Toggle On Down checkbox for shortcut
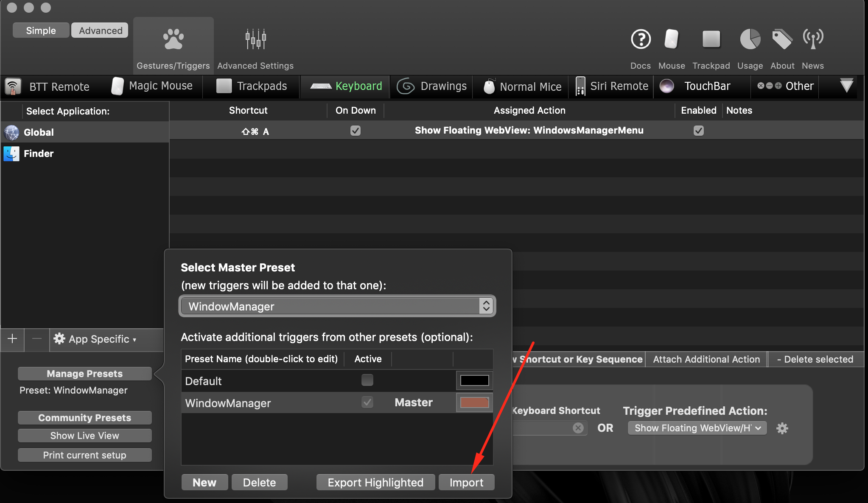The width and height of the screenshot is (868, 503). [x=356, y=131]
